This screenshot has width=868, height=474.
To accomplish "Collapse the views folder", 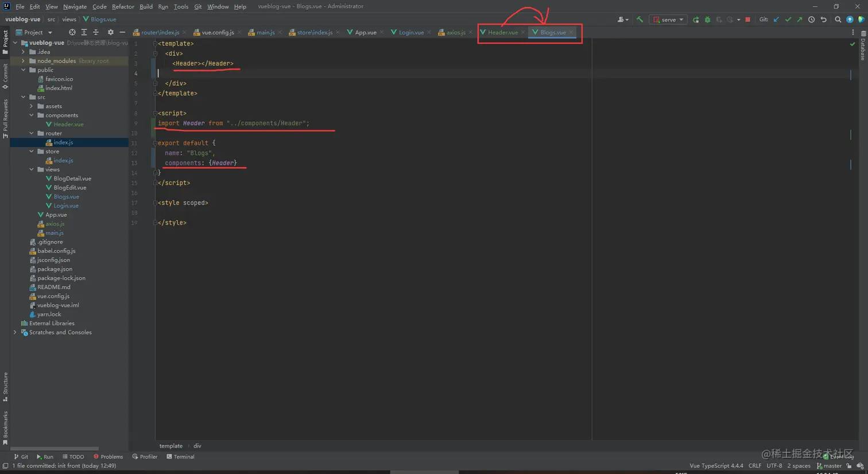I will click(32, 169).
